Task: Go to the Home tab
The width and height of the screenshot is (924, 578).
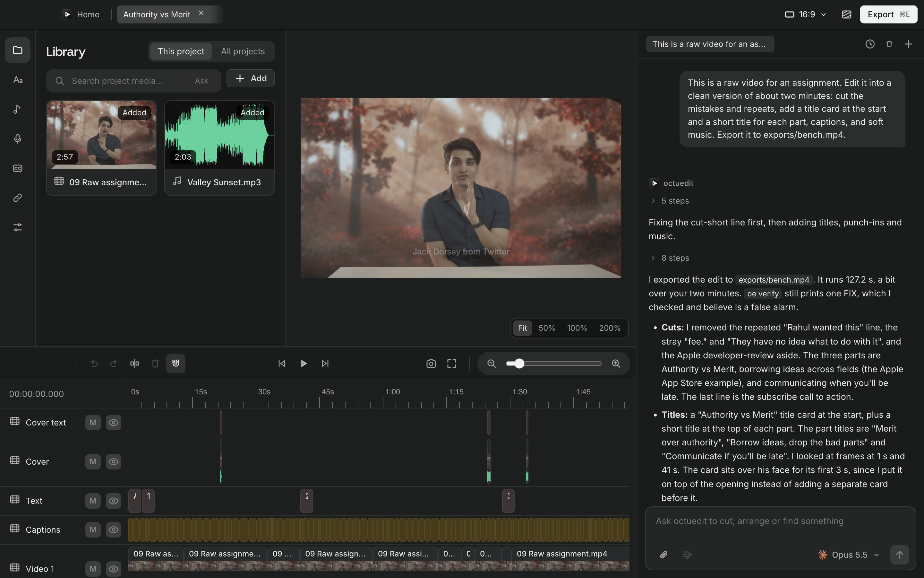Action: [x=81, y=14]
